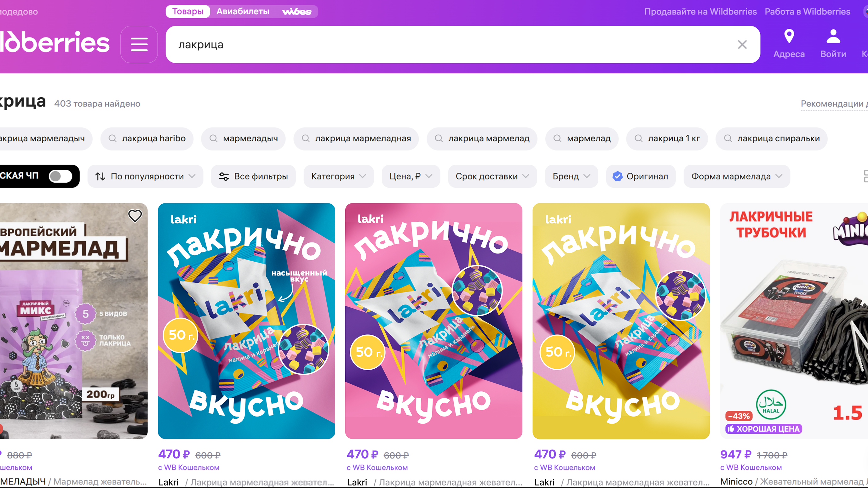Switch to the wibes tab
The height and width of the screenshot is (488, 868).
[x=296, y=11]
